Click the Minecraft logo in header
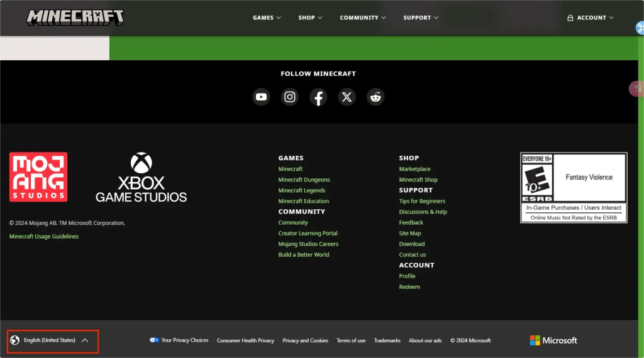Image resolution: width=644 pixels, height=358 pixels. pos(75,18)
